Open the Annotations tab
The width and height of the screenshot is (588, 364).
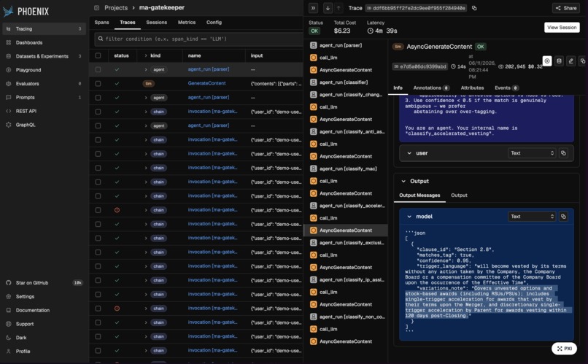pos(431,88)
